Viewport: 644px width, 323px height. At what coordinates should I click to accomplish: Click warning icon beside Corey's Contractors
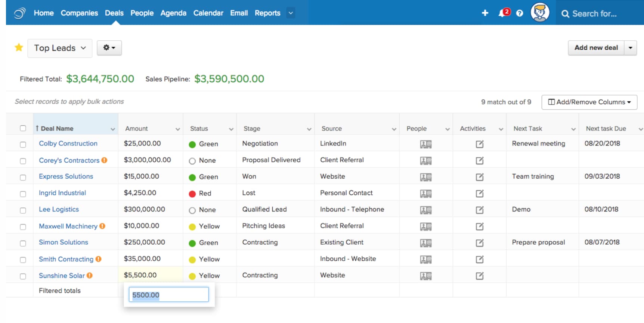[x=105, y=160]
